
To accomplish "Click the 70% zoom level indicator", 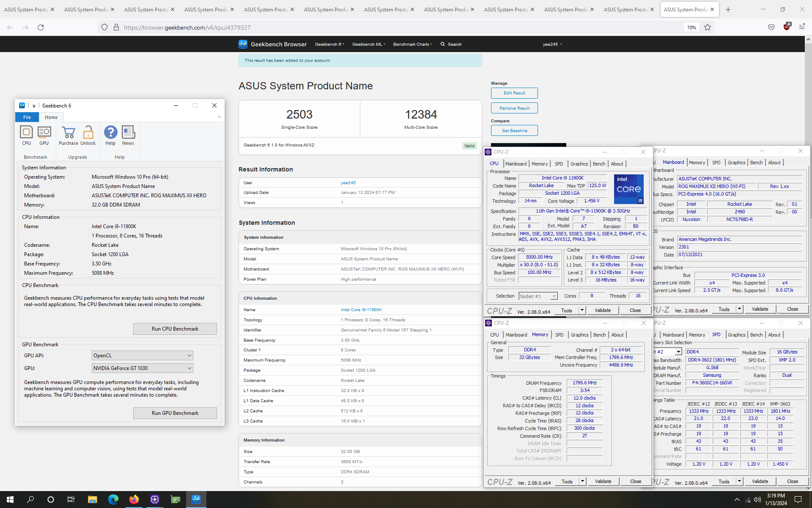I will [x=691, y=28].
